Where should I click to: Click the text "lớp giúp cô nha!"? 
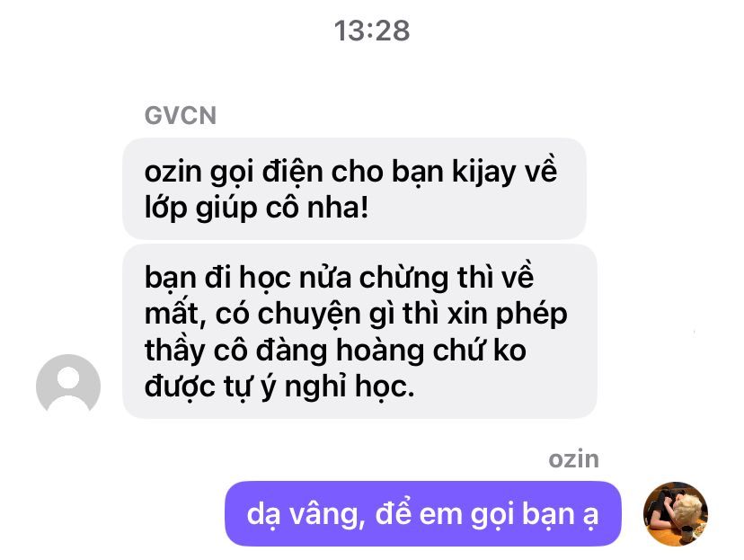(257, 209)
